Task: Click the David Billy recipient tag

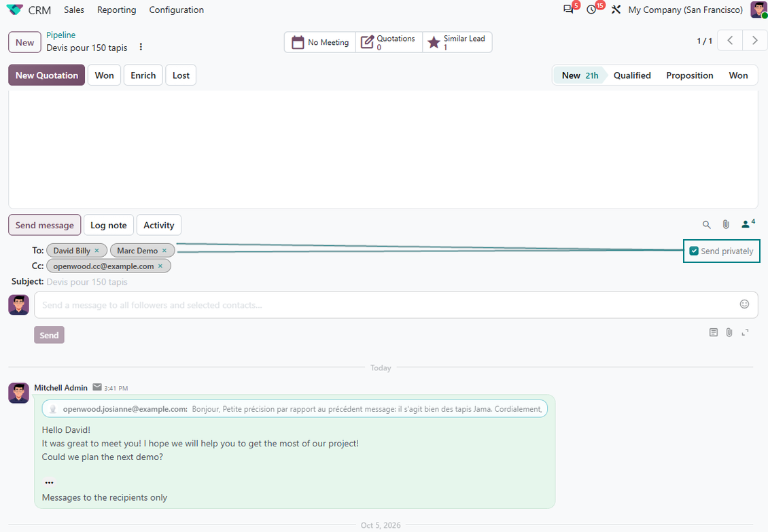Action: 76,250
